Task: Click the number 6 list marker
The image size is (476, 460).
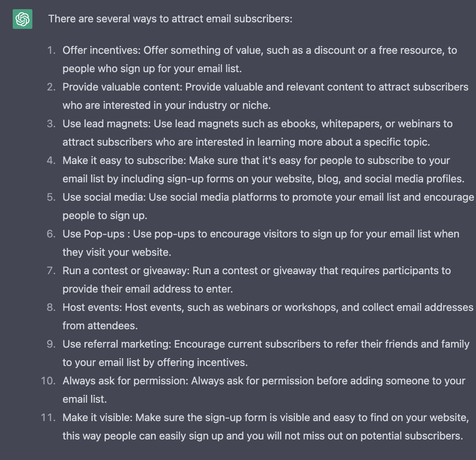Action: [51, 233]
